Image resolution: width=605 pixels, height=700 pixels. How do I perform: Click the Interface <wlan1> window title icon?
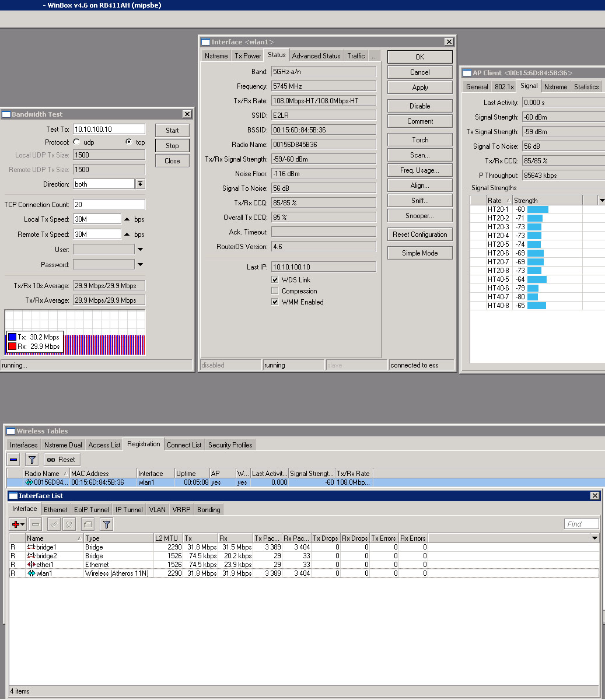206,42
